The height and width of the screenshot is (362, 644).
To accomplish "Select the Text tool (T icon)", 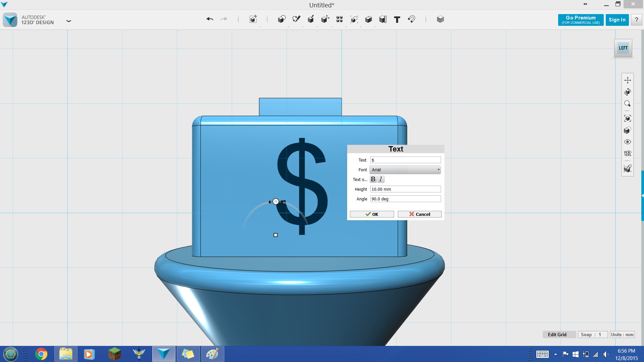I will pyautogui.click(x=397, y=19).
